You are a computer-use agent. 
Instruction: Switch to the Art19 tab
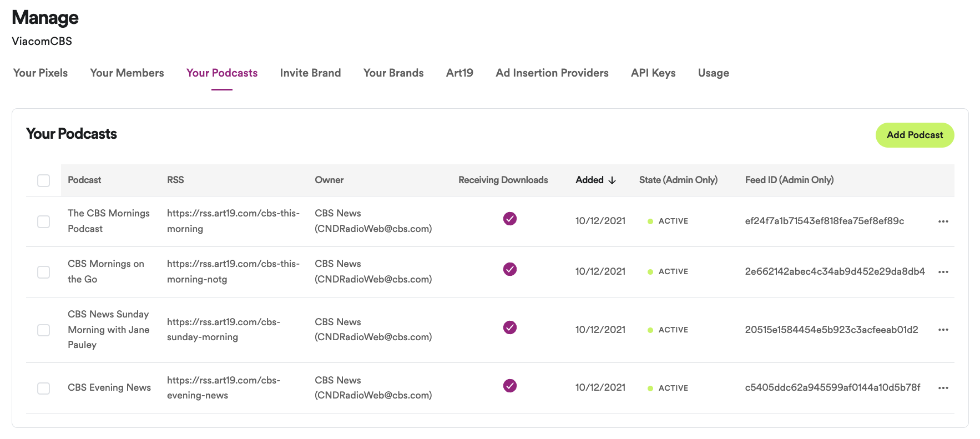click(x=459, y=73)
